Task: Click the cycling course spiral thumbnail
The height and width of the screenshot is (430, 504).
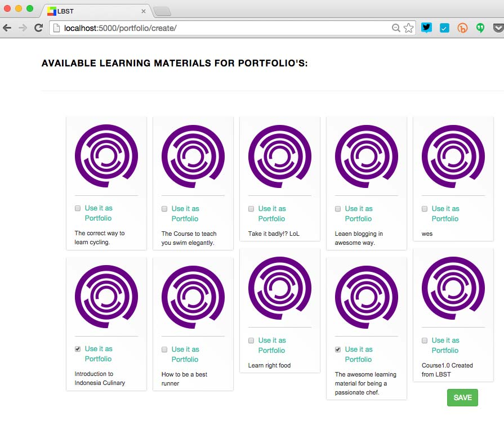Action: pyautogui.click(x=106, y=156)
